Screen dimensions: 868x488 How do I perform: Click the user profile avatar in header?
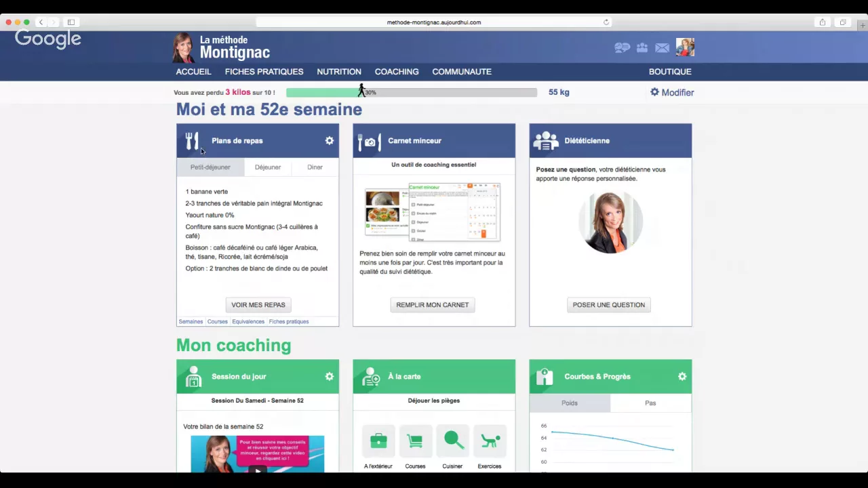coord(685,47)
